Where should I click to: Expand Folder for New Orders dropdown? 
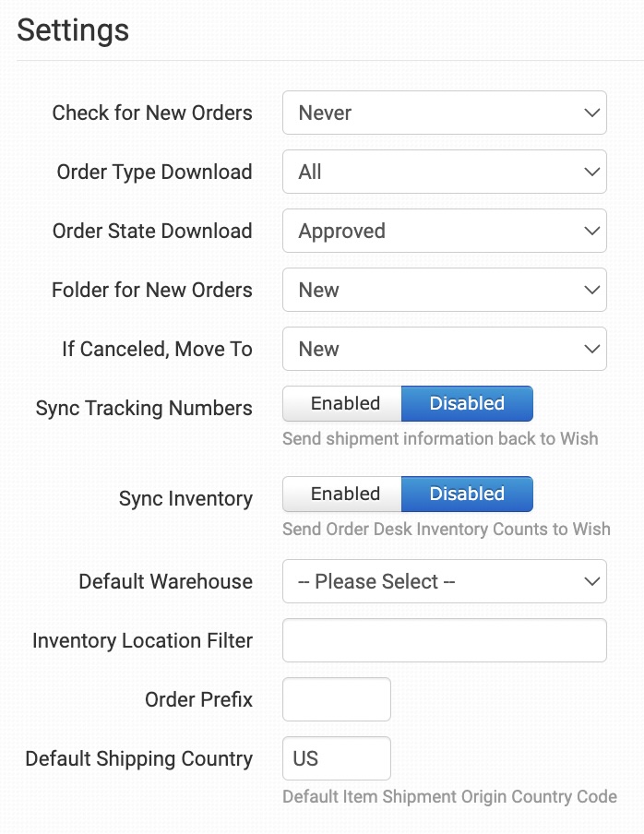443,290
